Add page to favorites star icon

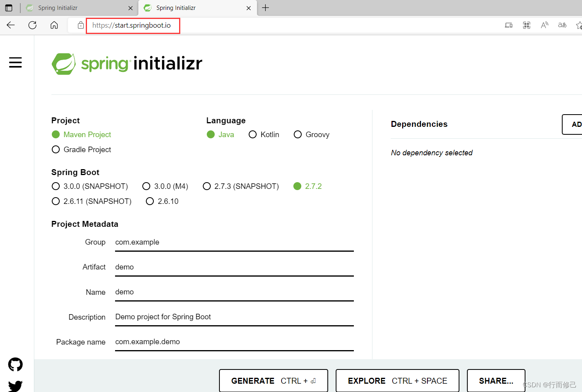point(579,25)
